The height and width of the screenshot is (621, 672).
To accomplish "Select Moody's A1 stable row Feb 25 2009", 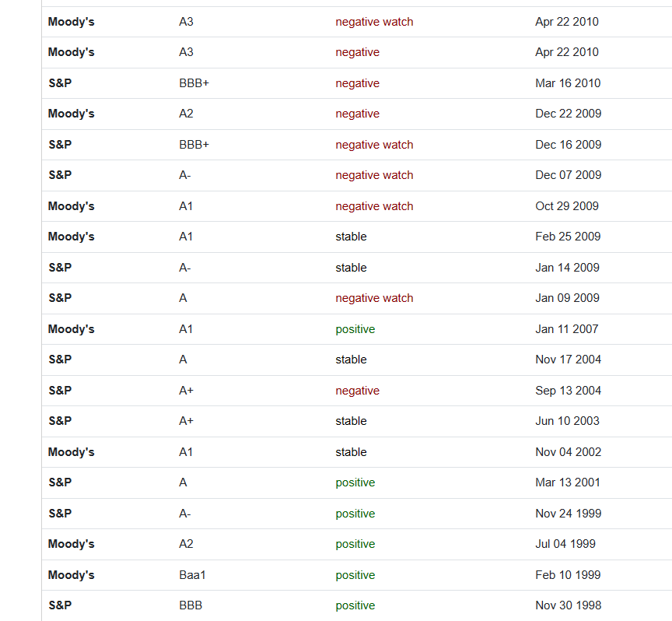I will coord(357,237).
